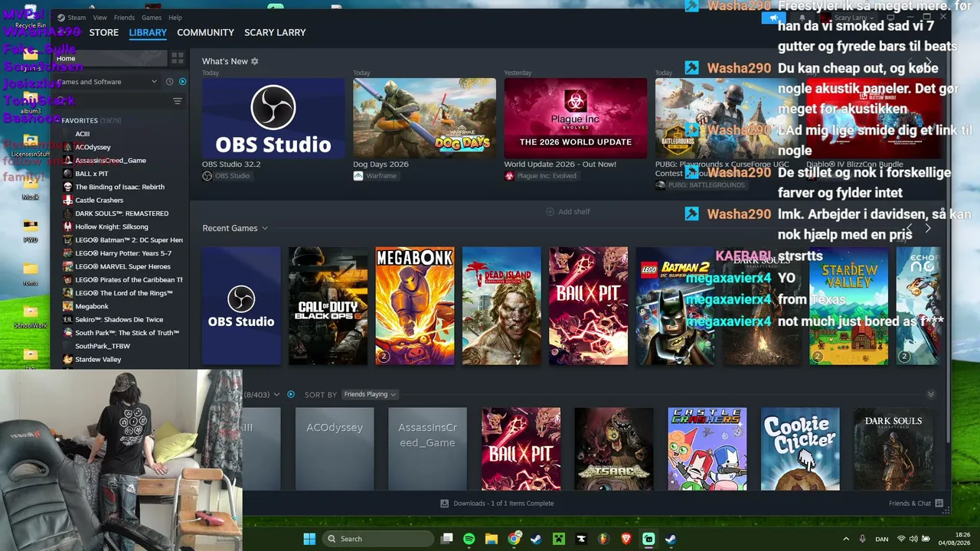Open Google Chrome from the taskbar
Screen dimensions: 980x551
pos(514,539)
